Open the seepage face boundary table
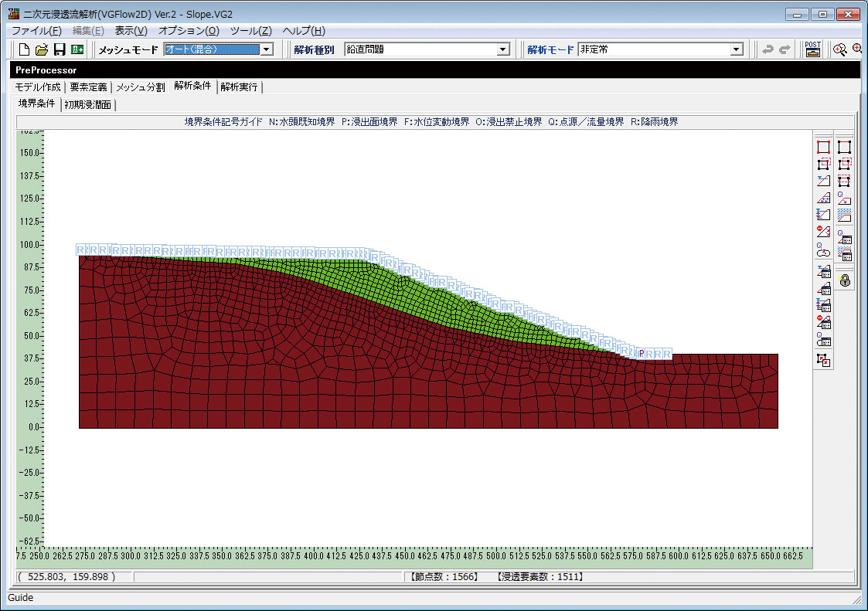 click(x=824, y=288)
